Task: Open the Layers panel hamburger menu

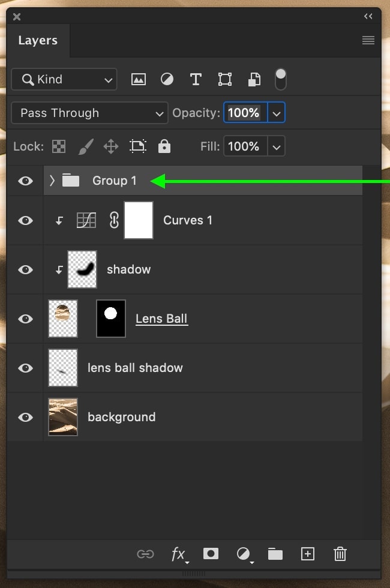Action: coord(368,40)
